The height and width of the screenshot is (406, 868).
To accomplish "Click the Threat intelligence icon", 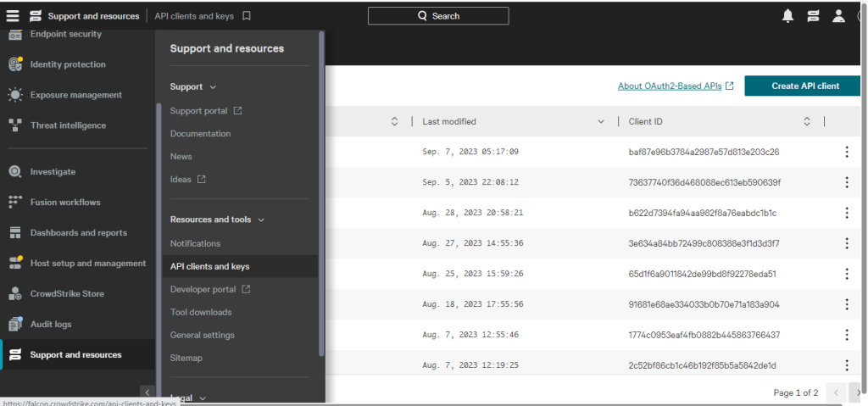I will (15, 125).
